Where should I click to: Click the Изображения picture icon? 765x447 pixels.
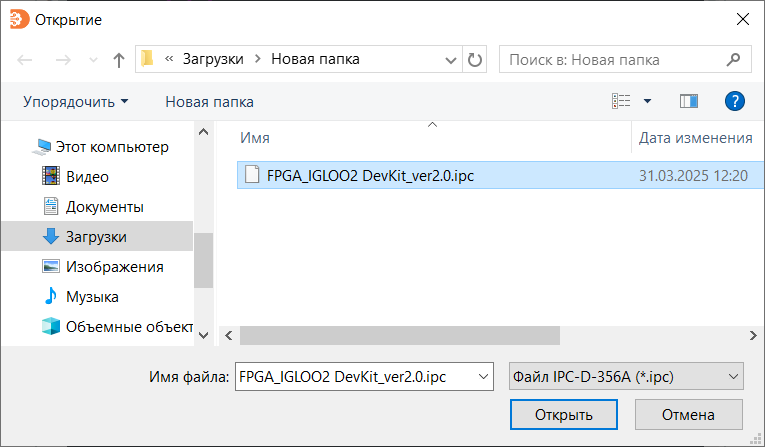51,266
